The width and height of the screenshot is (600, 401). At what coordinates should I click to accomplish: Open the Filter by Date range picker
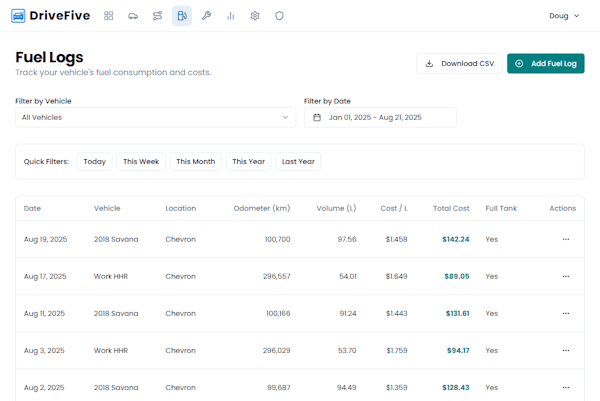tap(380, 117)
